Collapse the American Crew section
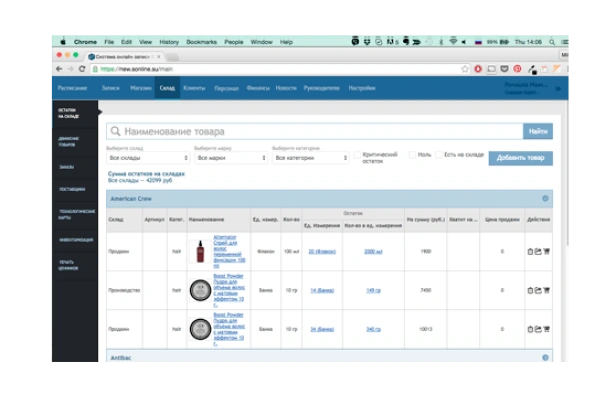The width and height of the screenshot is (616, 405). [545, 198]
